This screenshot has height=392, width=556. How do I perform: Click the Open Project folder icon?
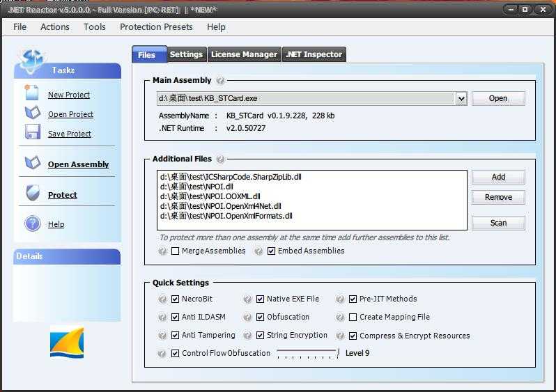point(33,113)
